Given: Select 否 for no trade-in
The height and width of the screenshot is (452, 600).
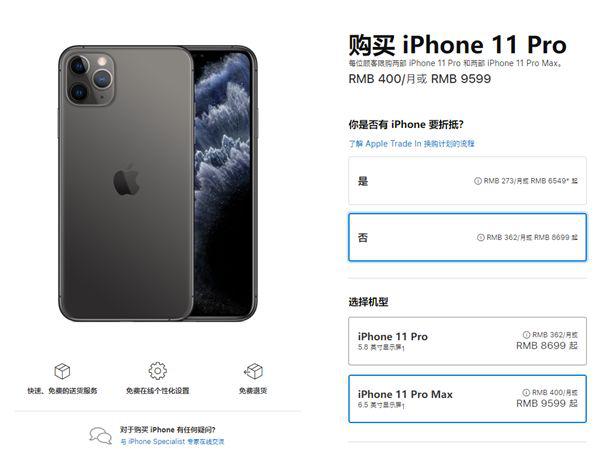Looking at the screenshot, I should point(467,237).
